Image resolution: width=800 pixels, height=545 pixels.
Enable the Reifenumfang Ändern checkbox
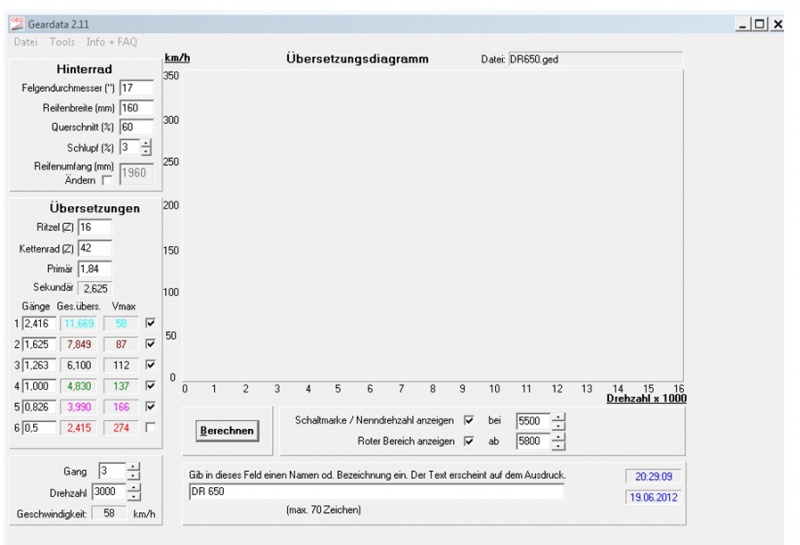109,179
